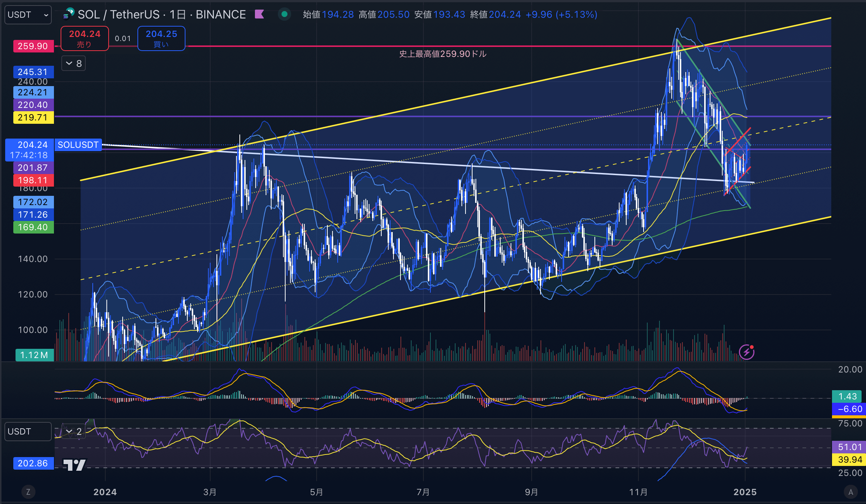Screen dimensions: 866x504
Task: Click the 11月 label on time axis
Action: coord(638,492)
